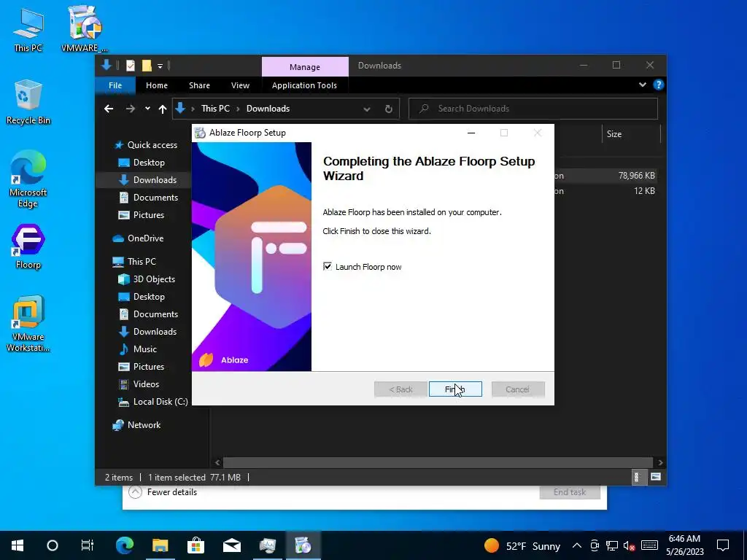The width and height of the screenshot is (747, 560).
Task: Expand the Explorer ribbon chevron
Action: (642, 85)
